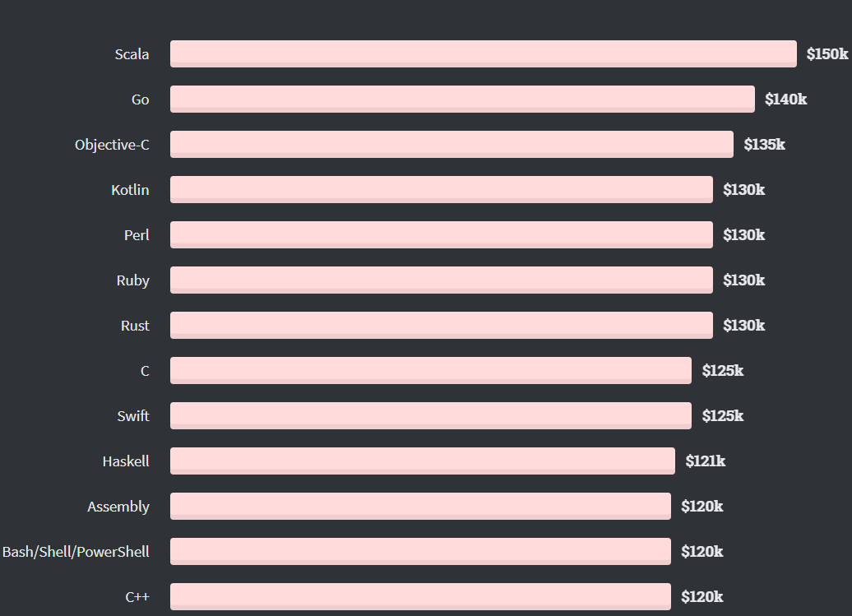Screen dimensions: 852x616
Task: Click the Assembly salary bar
Action: pos(420,507)
